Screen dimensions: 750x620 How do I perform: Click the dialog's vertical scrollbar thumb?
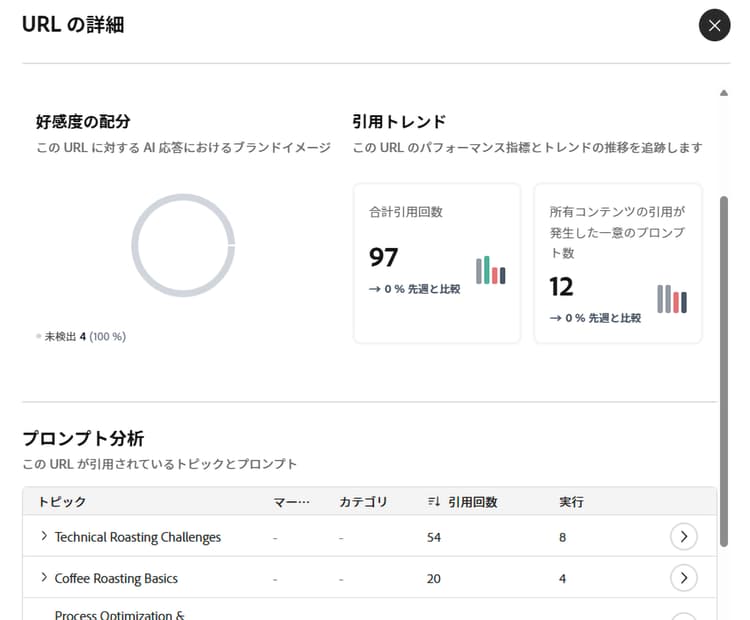click(724, 370)
